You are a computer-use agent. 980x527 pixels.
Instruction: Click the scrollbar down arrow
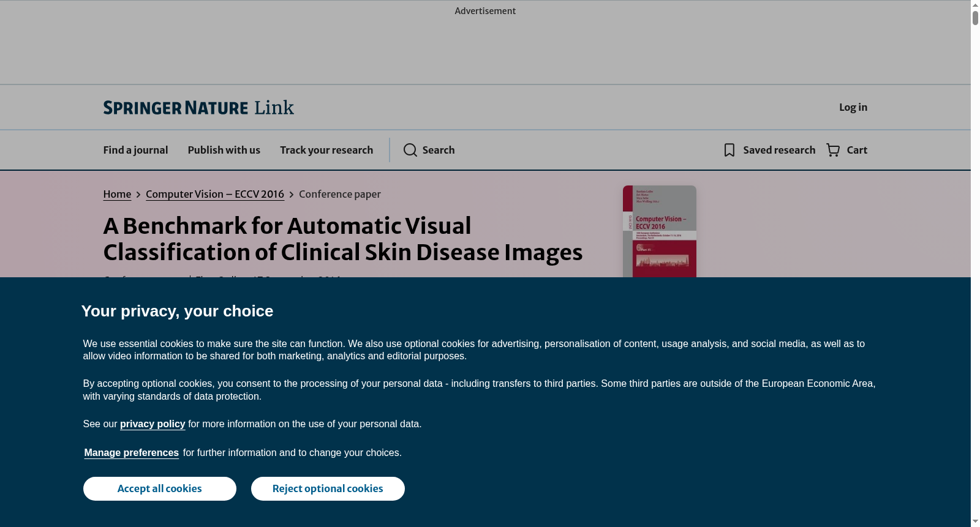click(975, 522)
